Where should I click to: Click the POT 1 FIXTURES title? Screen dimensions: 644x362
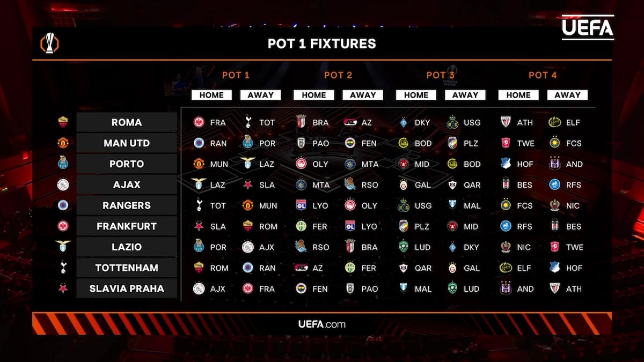pos(322,43)
